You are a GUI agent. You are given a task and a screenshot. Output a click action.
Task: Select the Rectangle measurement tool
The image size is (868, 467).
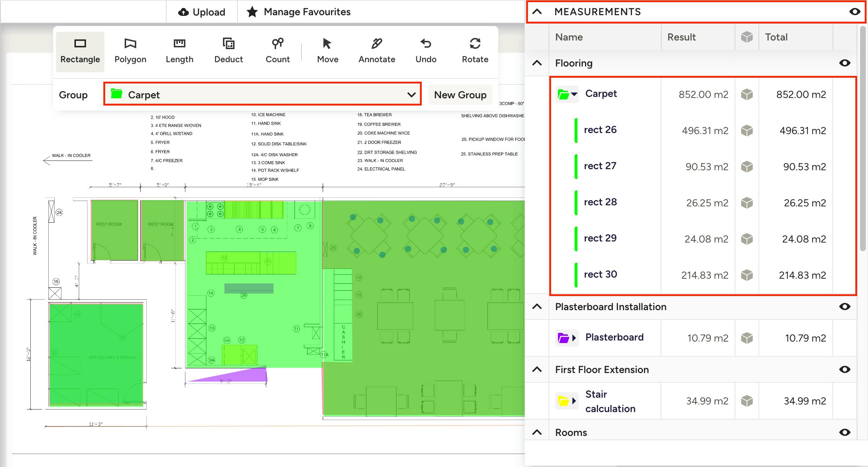click(80, 51)
